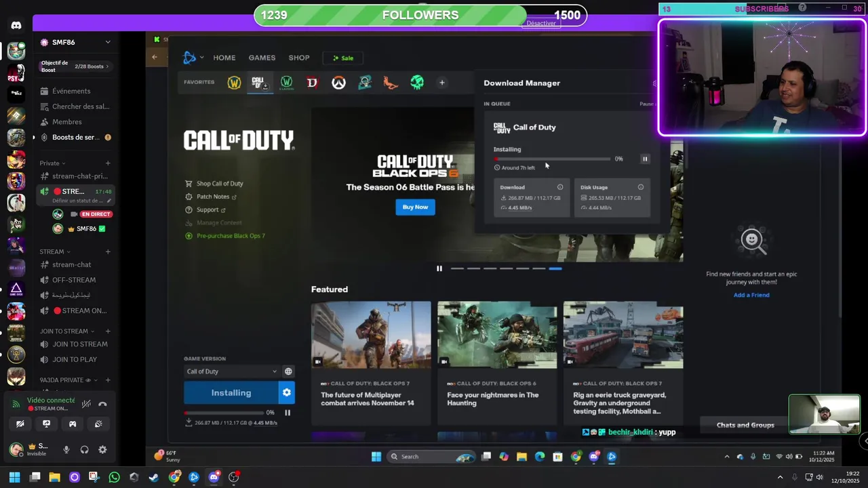
Task: Open the SHOP tab in Battle.net
Action: pyautogui.click(x=299, y=58)
